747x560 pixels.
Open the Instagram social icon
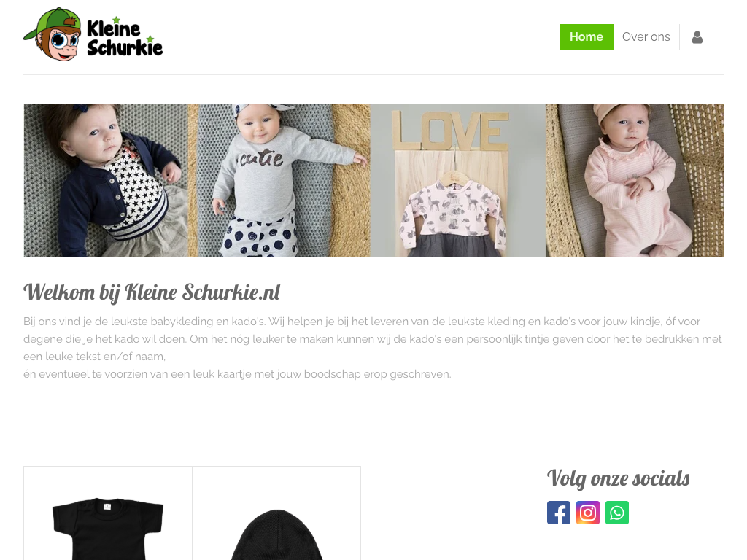pyautogui.click(x=588, y=513)
